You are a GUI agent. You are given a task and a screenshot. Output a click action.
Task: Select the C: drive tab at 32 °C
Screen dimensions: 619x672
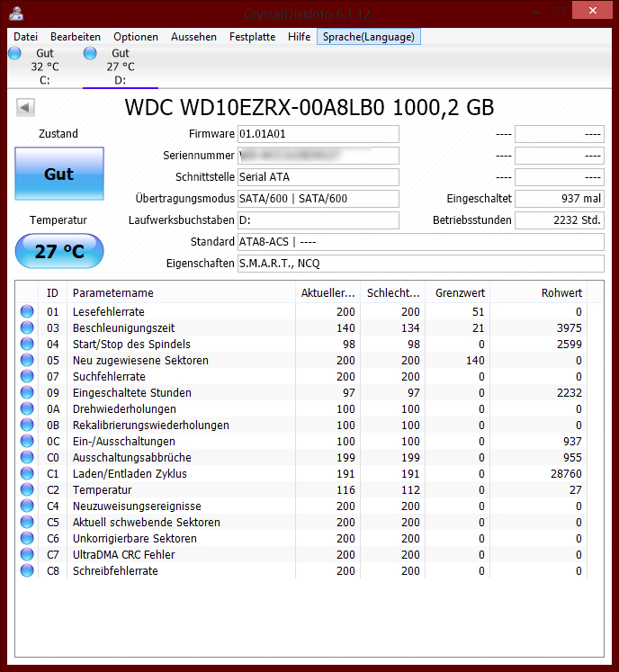point(45,67)
